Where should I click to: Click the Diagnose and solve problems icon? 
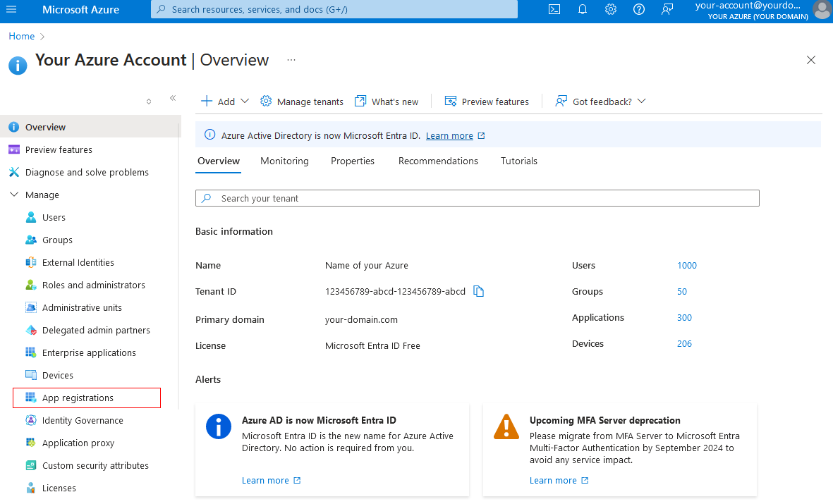pos(14,172)
